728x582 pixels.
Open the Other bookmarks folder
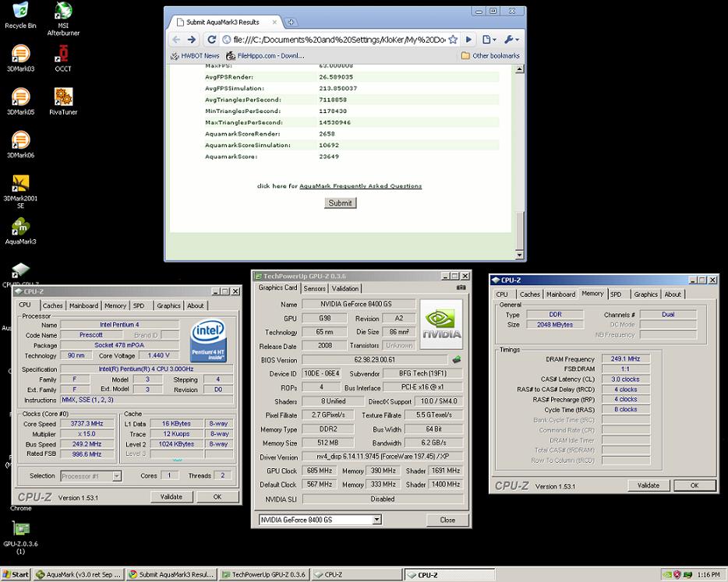coord(490,55)
